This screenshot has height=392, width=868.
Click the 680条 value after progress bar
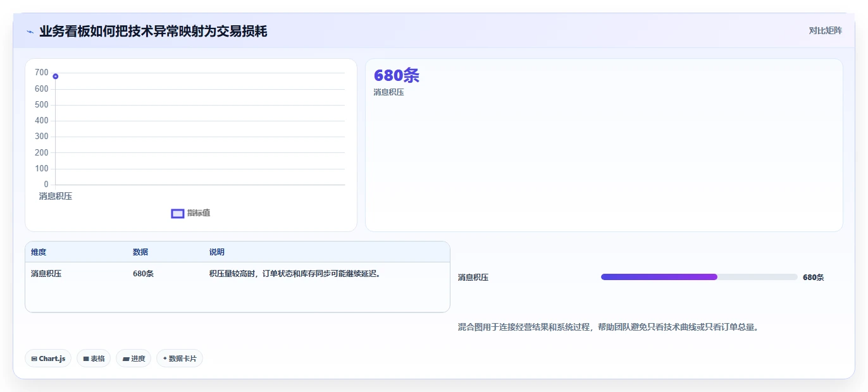click(814, 278)
